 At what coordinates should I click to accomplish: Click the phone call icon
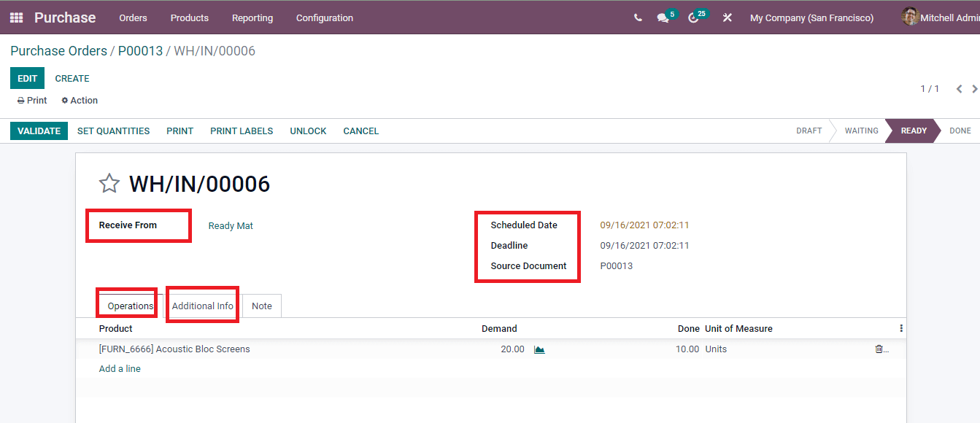[x=638, y=18]
